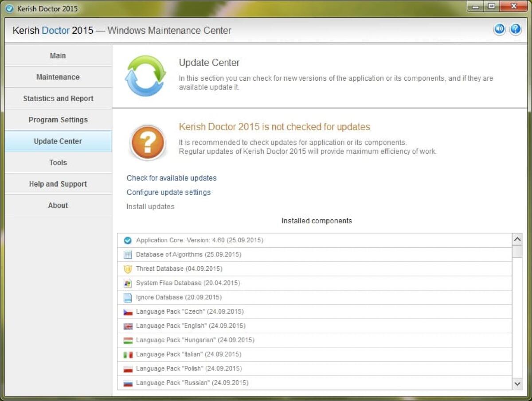
Task: Click the System Files Database chart icon
Action: tap(128, 283)
